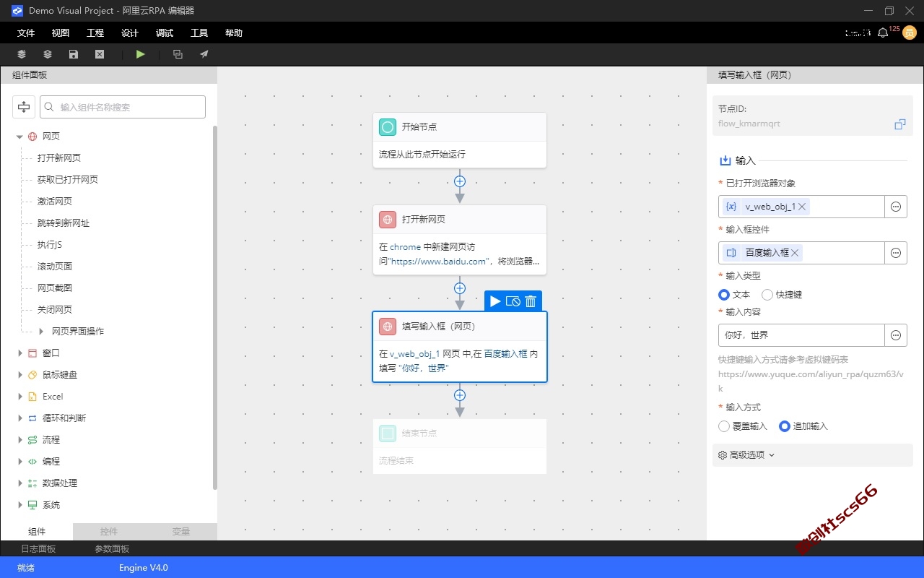Expand the 窗口 category
Viewport: 924px width, 578px height.
[19, 353]
